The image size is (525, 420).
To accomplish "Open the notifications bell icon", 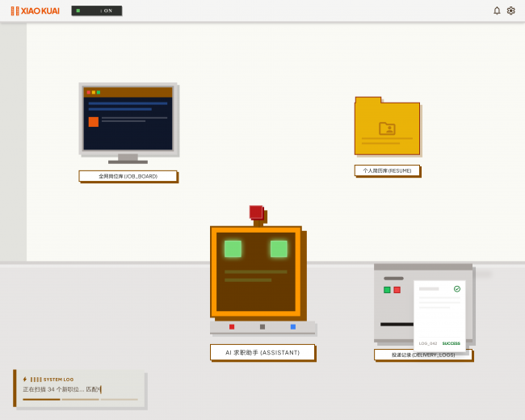I will click(x=497, y=10).
